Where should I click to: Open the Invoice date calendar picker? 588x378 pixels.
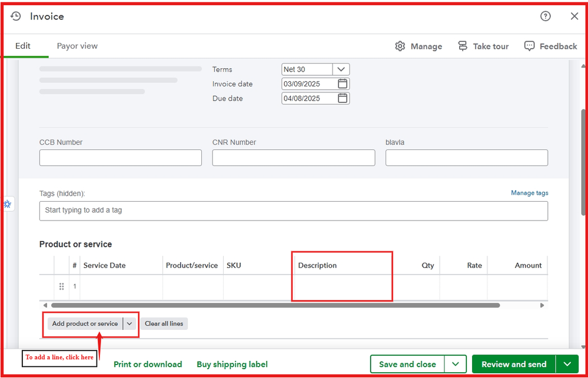point(343,83)
